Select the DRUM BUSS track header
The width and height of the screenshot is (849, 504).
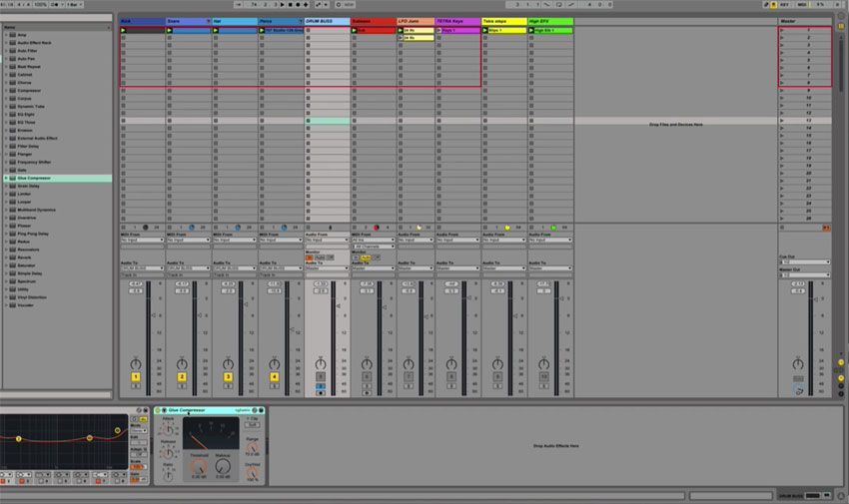[327, 21]
